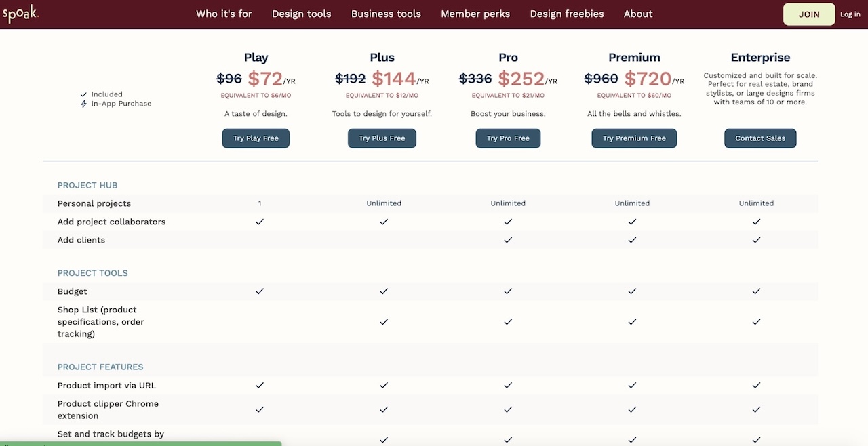Click the Try Pro Free button
Screen dimensions: 868x446
(508, 138)
